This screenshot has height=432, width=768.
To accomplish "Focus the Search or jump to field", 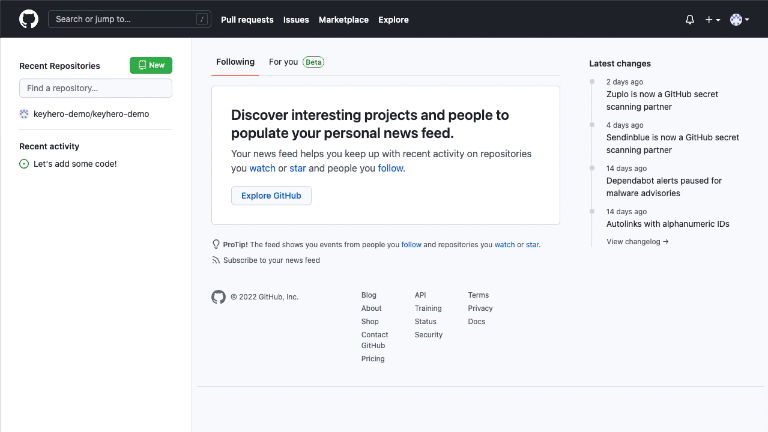I will (130, 19).
